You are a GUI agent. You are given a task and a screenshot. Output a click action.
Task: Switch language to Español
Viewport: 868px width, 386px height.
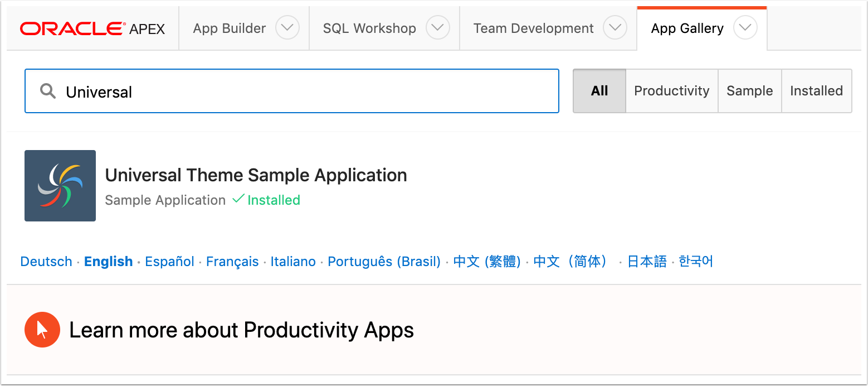coord(169,262)
